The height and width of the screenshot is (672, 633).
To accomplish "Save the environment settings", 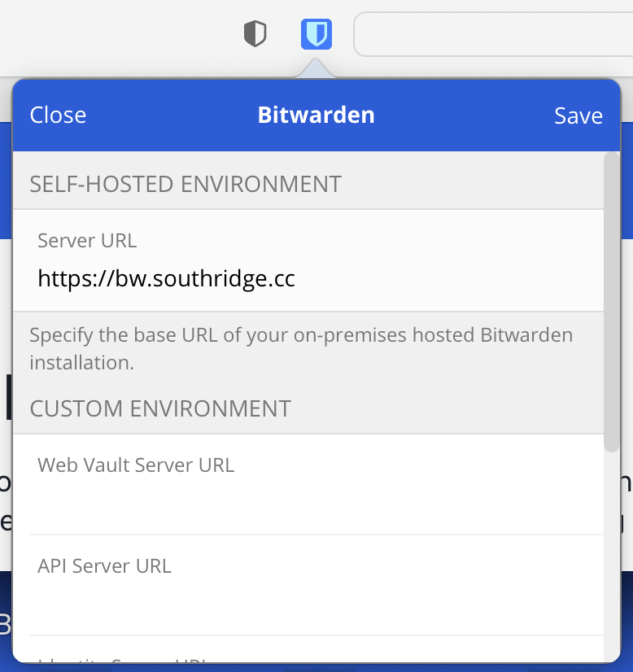I will click(578, 116).
